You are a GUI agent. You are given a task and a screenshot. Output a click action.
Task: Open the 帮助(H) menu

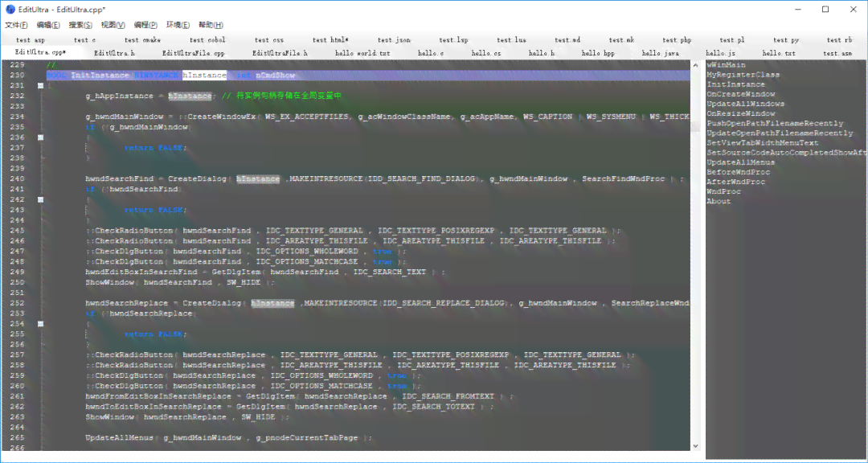(211, 25)
